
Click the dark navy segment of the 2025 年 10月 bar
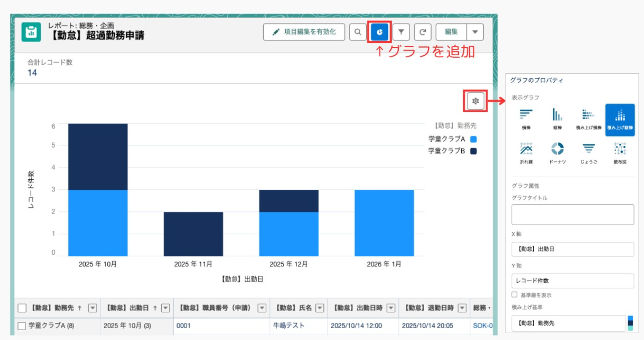(98, 157)
